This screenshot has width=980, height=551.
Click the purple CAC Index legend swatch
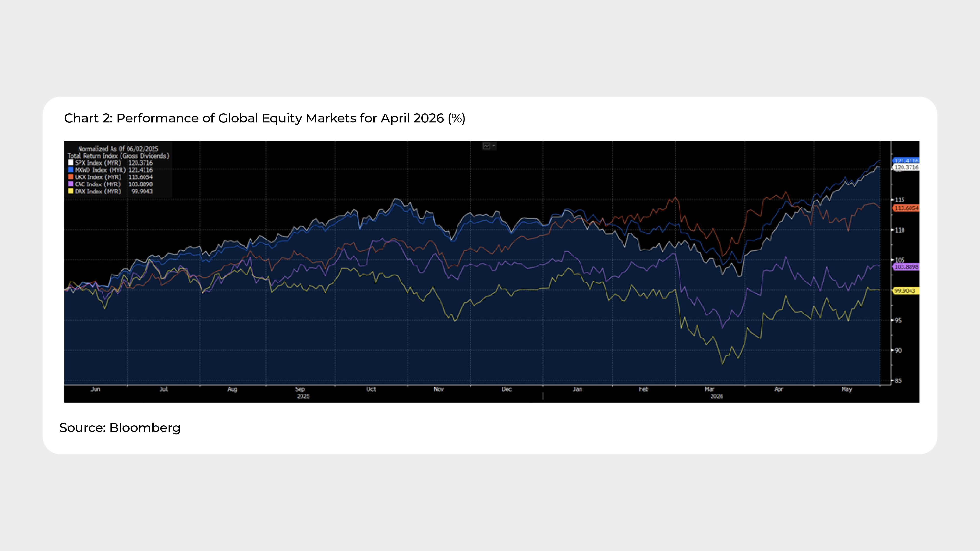pos(70,184)
